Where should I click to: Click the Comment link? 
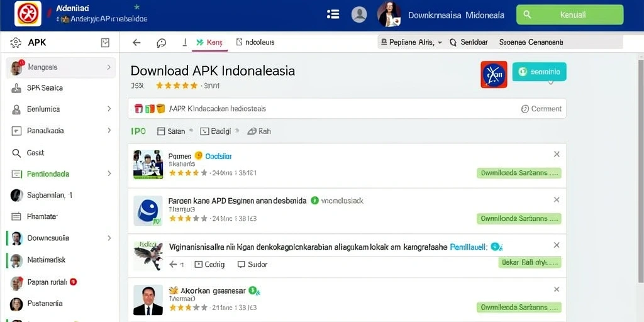coord(541,109)
